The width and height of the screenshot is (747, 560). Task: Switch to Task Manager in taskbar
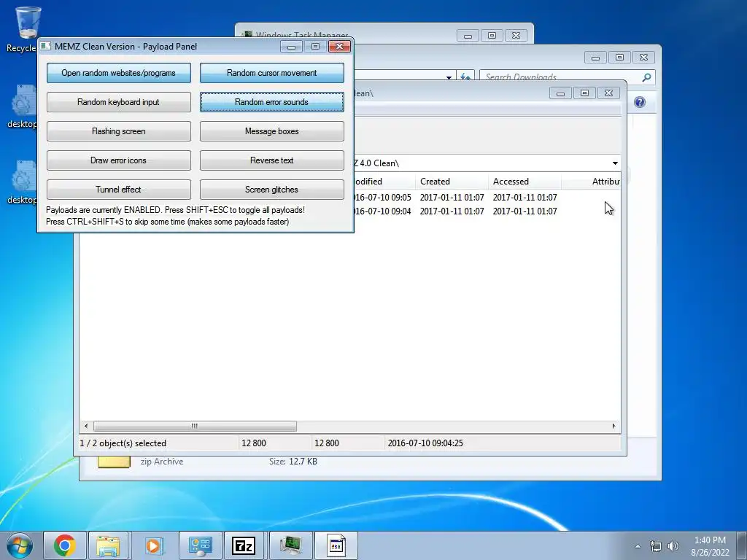pyautogui.click(x=290, y=545)
